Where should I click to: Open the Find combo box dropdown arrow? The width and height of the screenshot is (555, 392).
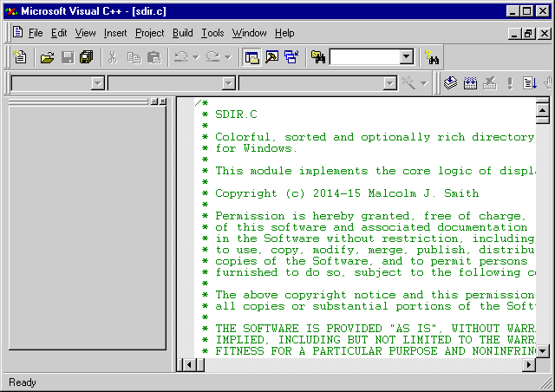(x=407, y=56)
